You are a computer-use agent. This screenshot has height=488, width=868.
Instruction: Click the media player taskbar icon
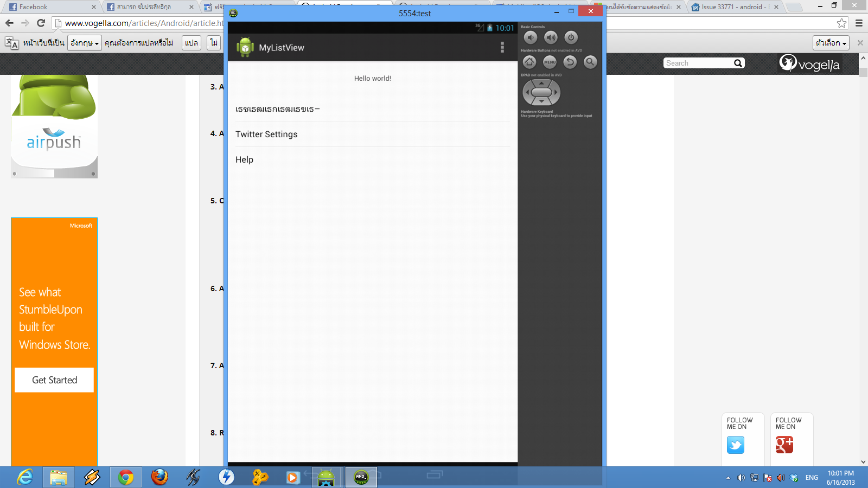coord(293,477)
